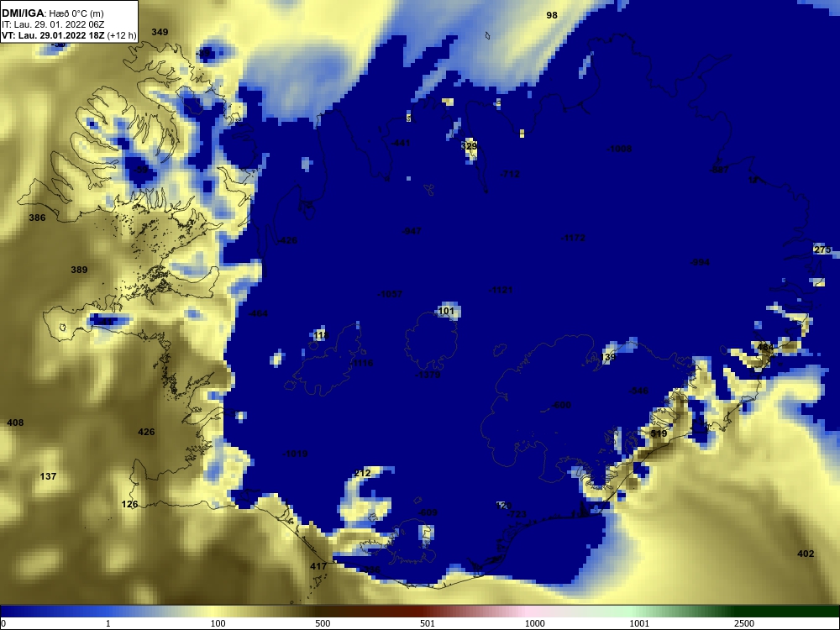Screen dimensions: 840x630
Task: Click the map value -1019
Action: click(x=295, y=454)
